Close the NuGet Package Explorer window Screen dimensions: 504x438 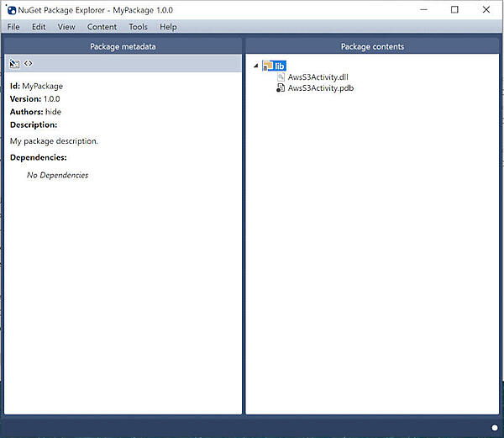[486, 9]
